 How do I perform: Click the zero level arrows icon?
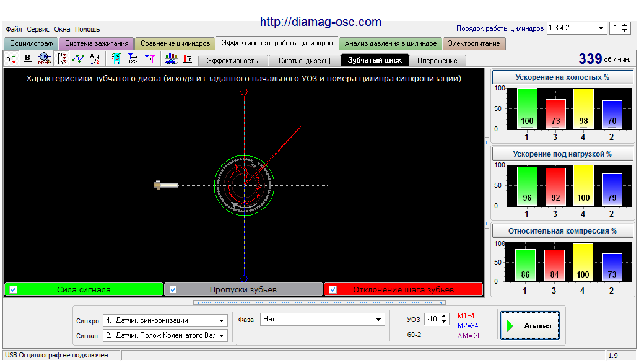click(x=12, y=59)
